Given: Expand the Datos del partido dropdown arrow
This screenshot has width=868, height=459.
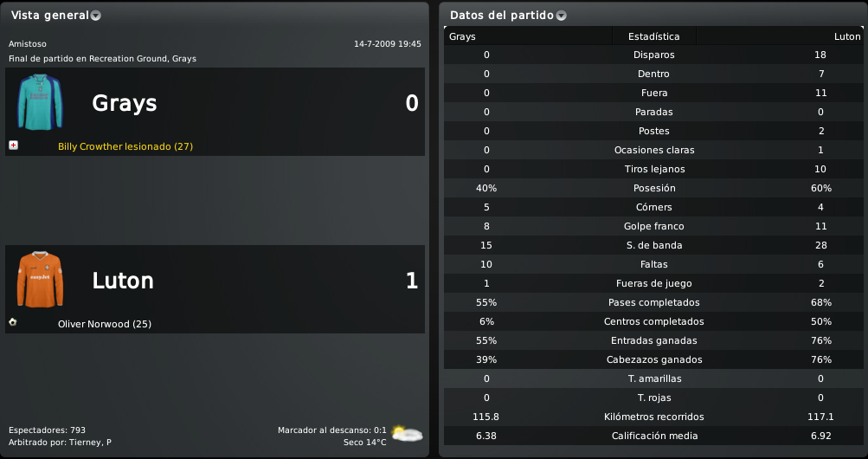Looking at the screenshot, I should [x=562, y=16].
